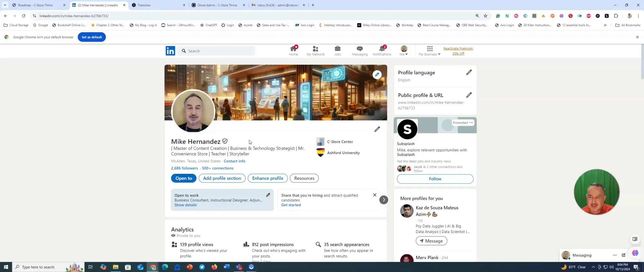The height and width of the screenshot is (272, 644).
Task: Expand For Business dropdown
Action: pyautogui.click(x=430, y=51)
